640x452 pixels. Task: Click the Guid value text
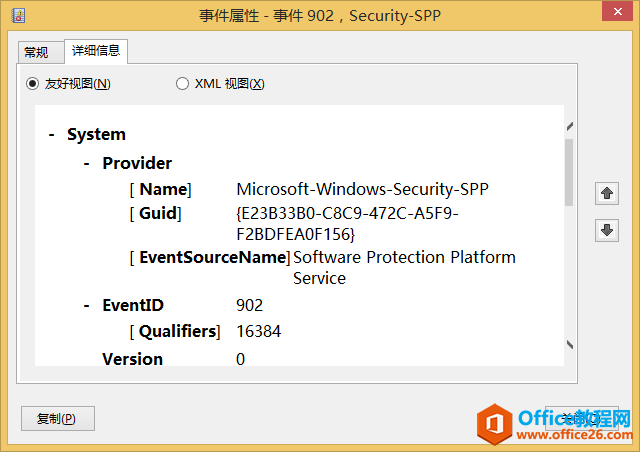pos(347,224)
